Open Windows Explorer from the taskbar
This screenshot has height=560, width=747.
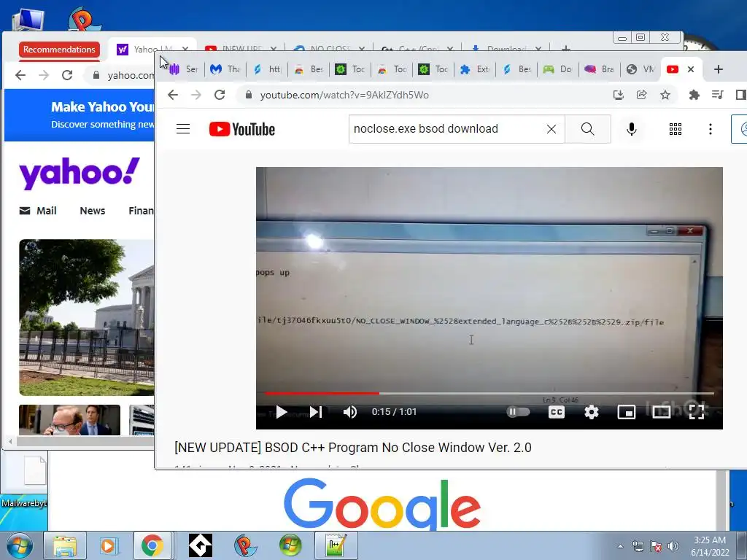click(x=65, y=545)
